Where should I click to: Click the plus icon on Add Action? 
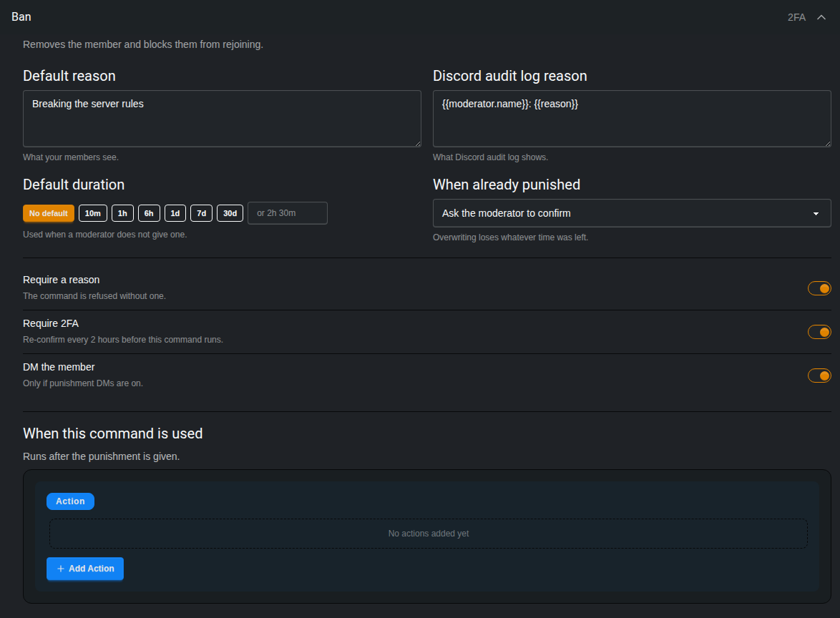coord(61,569)
